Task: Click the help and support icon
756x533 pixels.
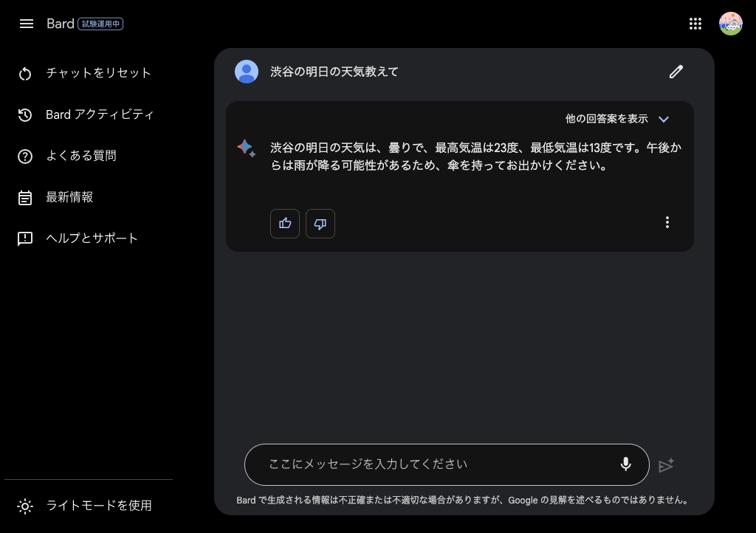Action: click(x=25, y=238)
